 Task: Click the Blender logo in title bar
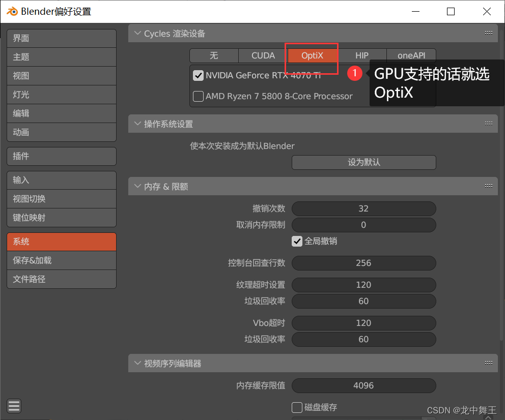12,12
